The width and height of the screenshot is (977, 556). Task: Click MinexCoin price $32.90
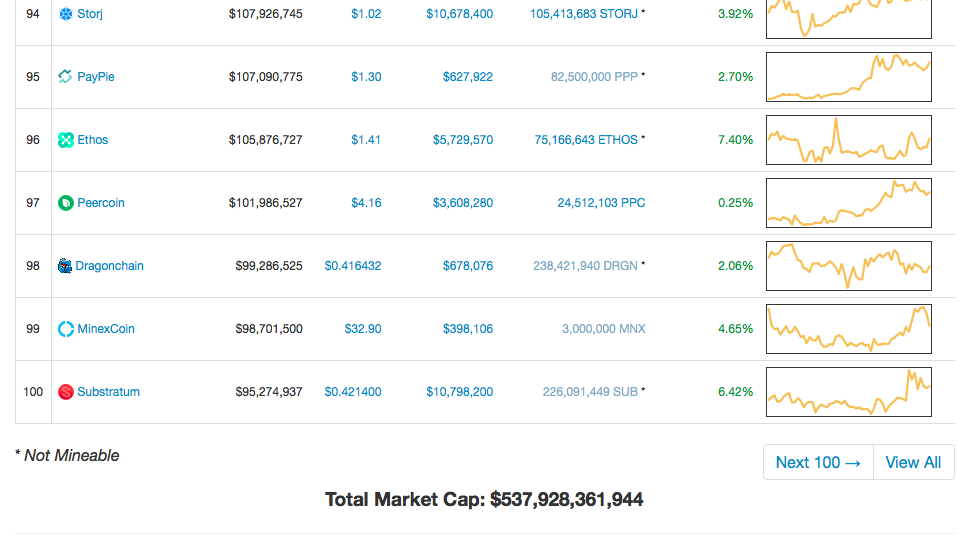click(363, 328)
